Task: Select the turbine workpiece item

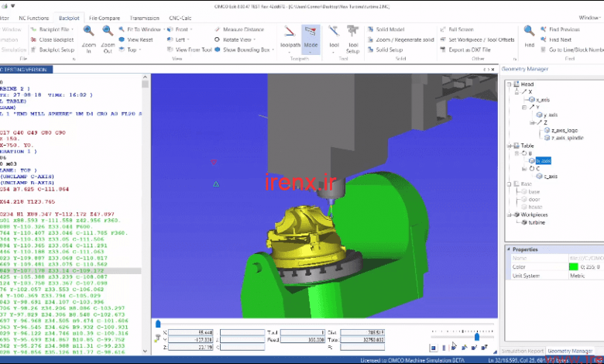Action: click(x=537, y=222)
